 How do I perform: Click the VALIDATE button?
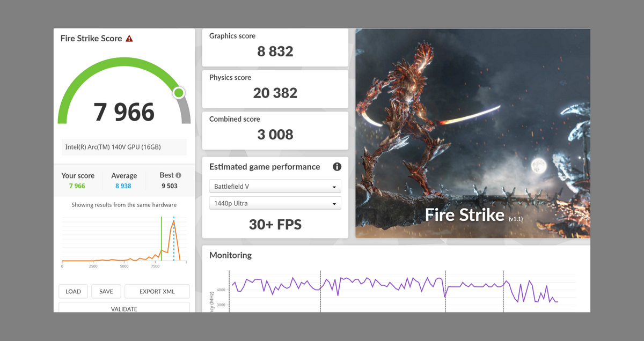click(124, 308)
